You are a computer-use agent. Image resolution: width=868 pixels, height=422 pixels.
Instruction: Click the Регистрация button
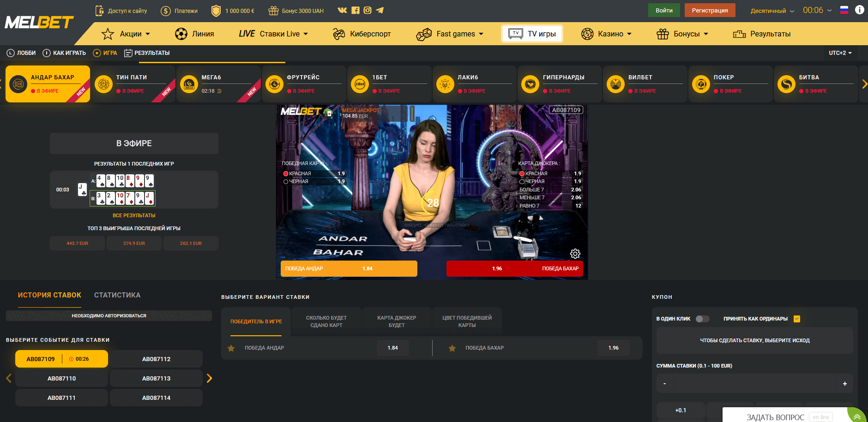710,10
